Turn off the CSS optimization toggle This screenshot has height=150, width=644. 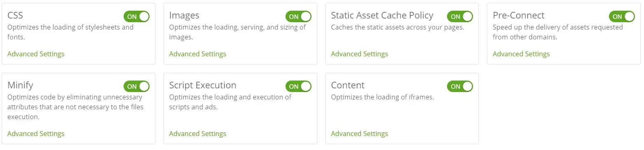[136, 16]
